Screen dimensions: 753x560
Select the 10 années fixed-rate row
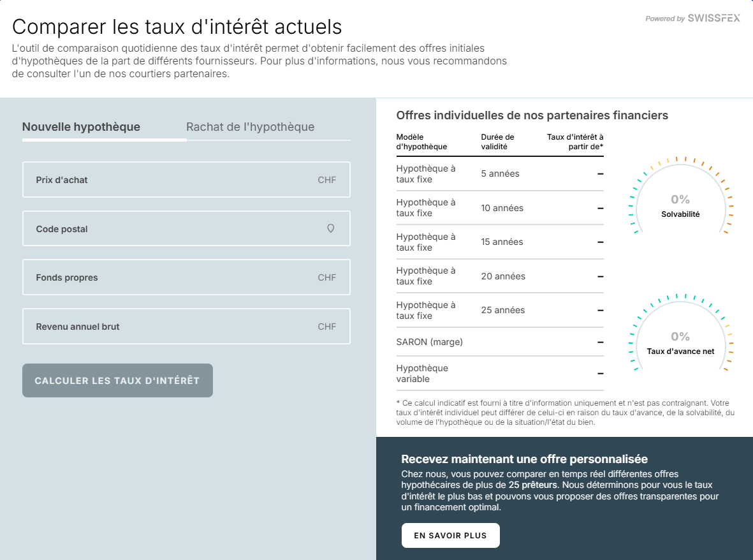tap(500, 208)
